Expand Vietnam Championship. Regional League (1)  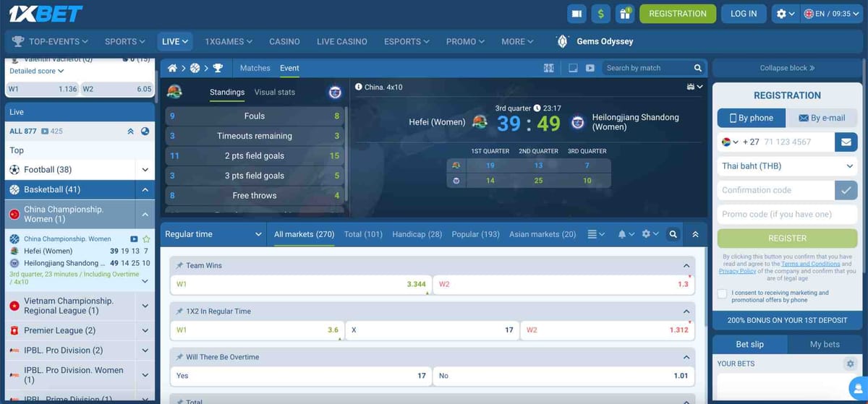145,306
